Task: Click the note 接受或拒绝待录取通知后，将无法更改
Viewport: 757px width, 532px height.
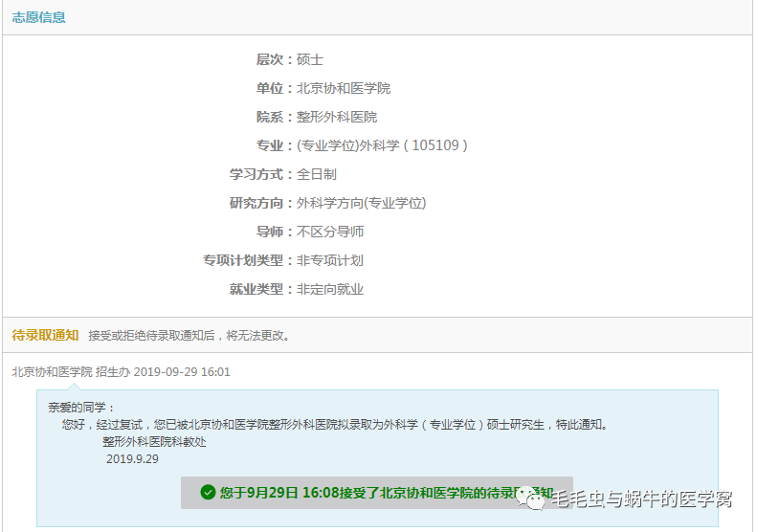Action: pos(189,336)
